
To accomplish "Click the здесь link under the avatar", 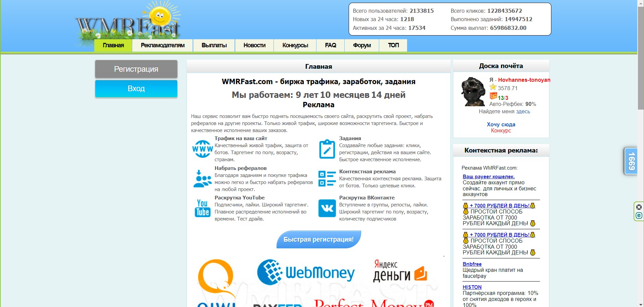I will pyautogui.click(x=523, y=112).
